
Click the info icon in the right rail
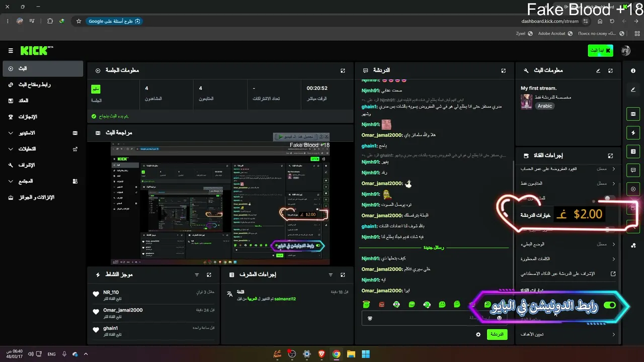click(x=633, y=71)
